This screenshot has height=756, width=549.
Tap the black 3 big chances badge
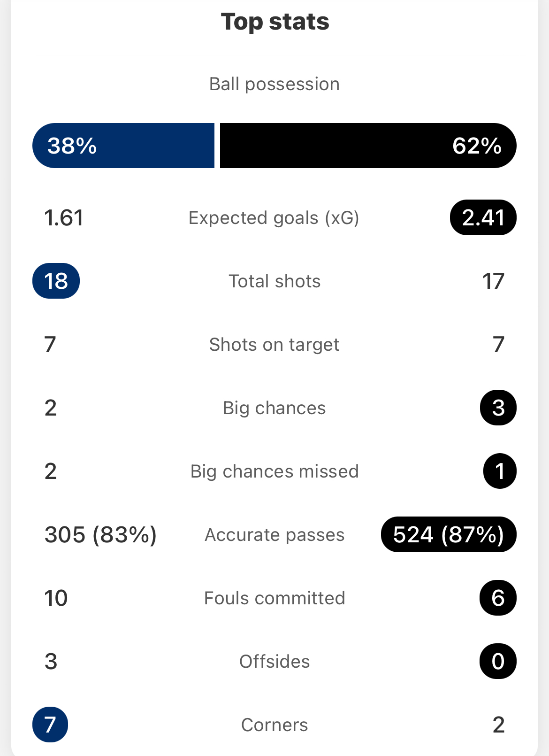pyautogui.click(x=498, y=408)
